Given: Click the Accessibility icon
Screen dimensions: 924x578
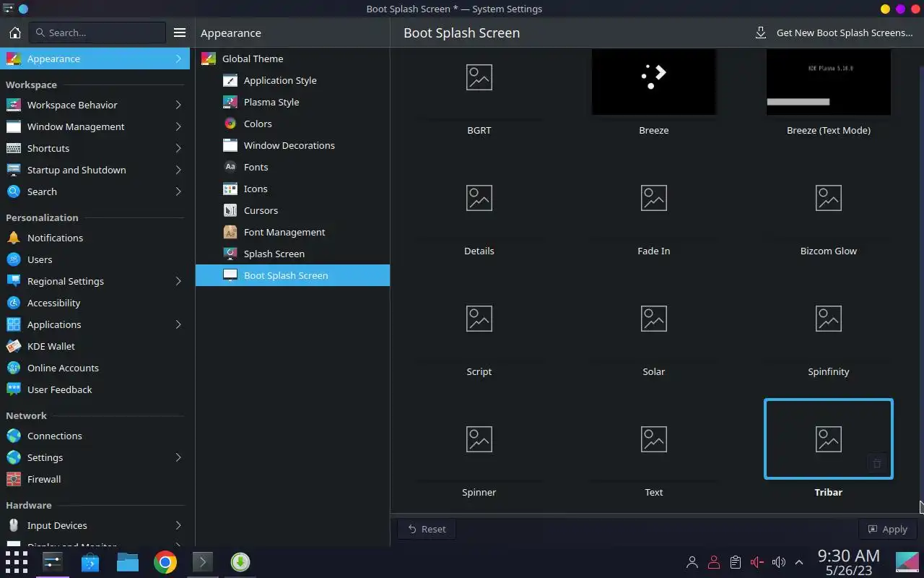Looking at the screenshot, I should point(13,303).
